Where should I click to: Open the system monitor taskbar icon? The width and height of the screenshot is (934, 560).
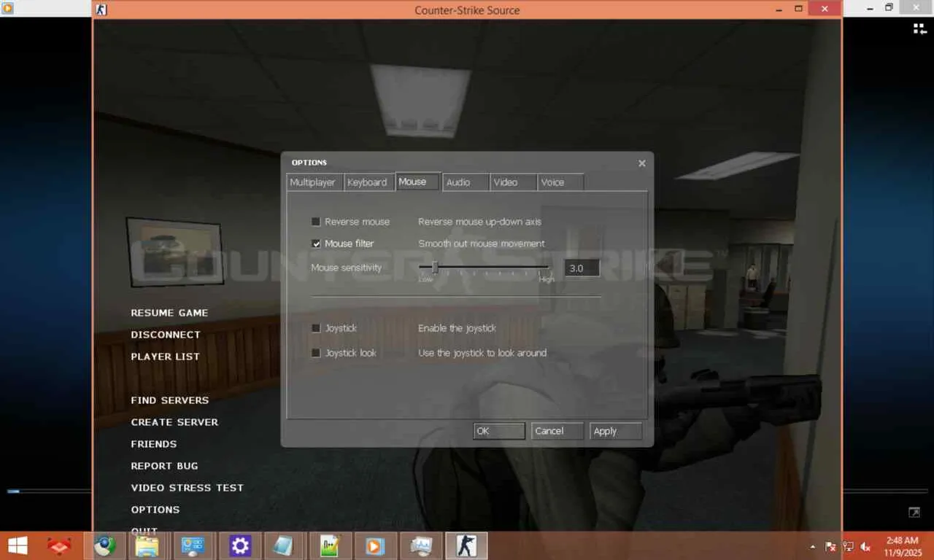coord(422,545)
